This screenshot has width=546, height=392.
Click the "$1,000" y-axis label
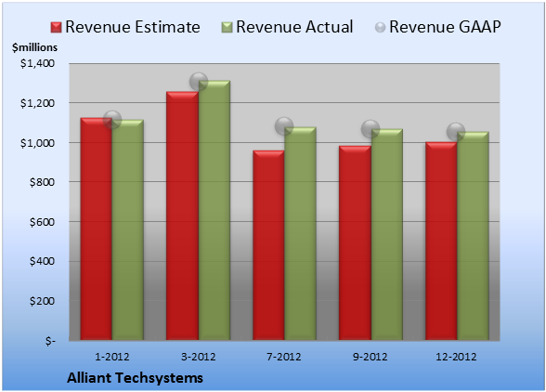pyautogui.click(x=37, y=143)
